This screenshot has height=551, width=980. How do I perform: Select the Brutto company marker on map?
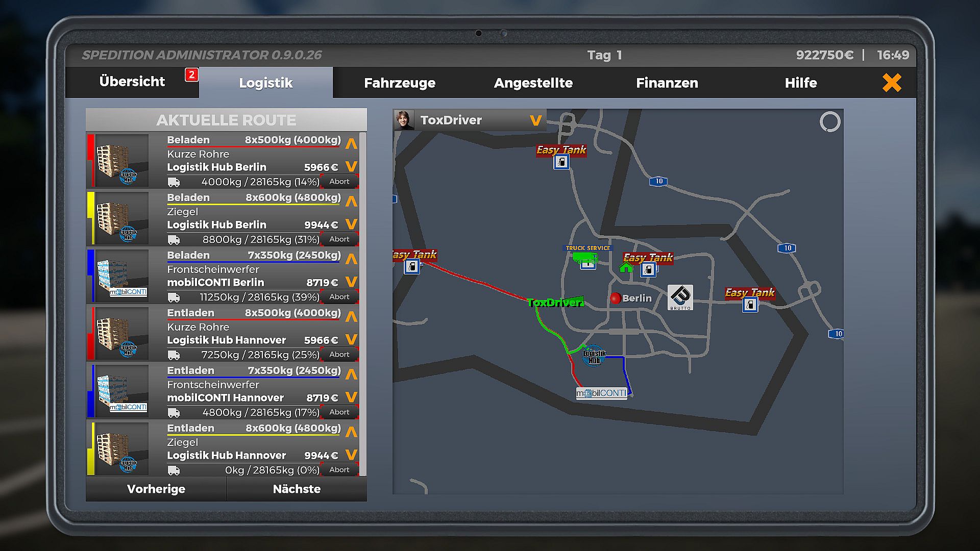pos(680,297)
